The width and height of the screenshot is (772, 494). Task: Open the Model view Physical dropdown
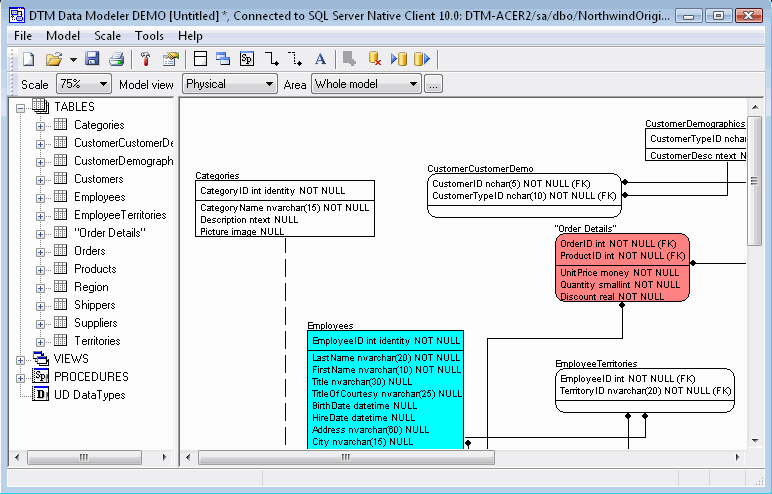229,84
